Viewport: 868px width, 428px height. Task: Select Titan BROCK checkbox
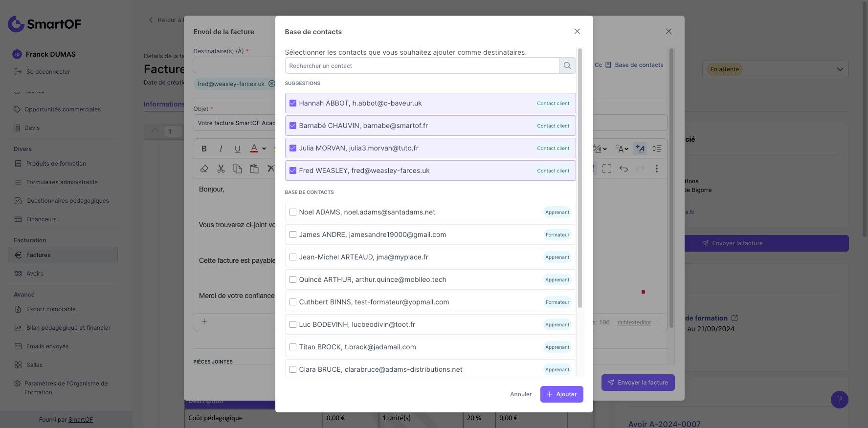pos(293,347)
